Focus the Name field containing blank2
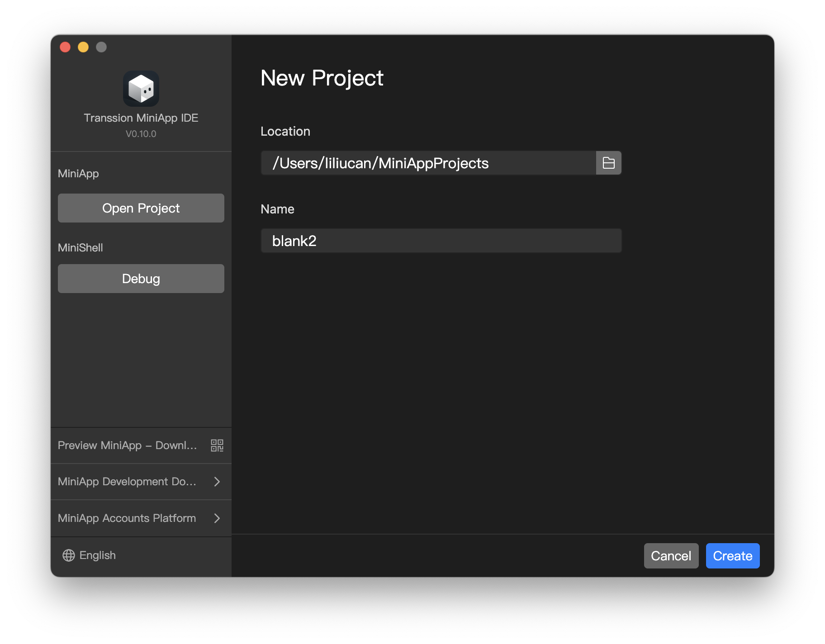 [x=441, y=241]
